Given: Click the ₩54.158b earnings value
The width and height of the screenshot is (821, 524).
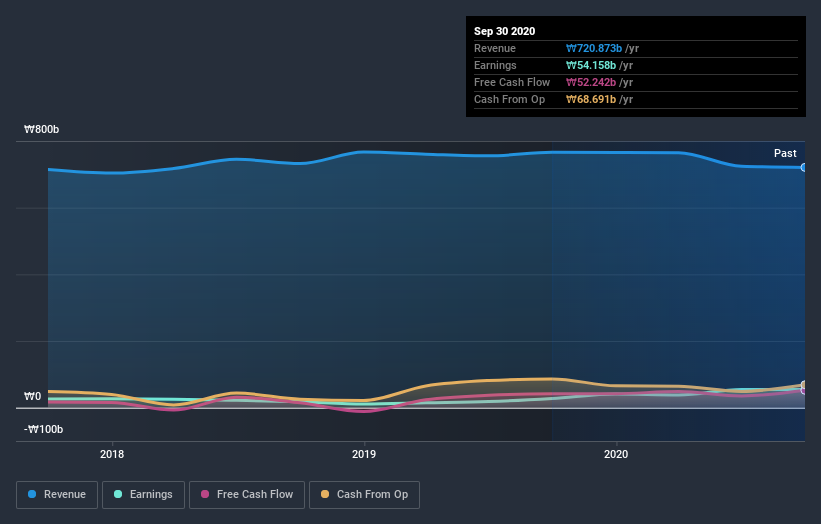Looking at the screenshot, I should click(591, 65).
